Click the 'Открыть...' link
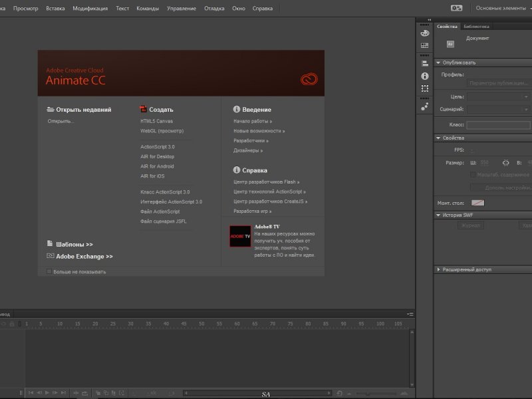This screenshot has width=532, height=399. point(61,121)
